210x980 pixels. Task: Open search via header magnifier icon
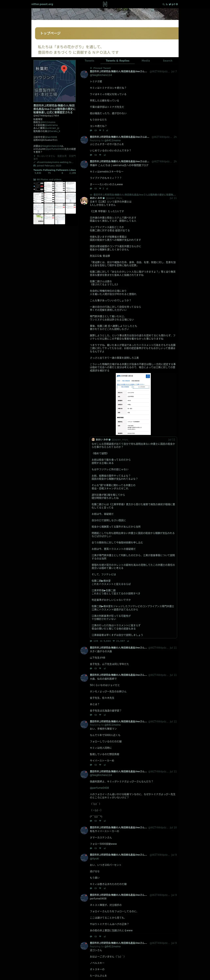(164, 4)
